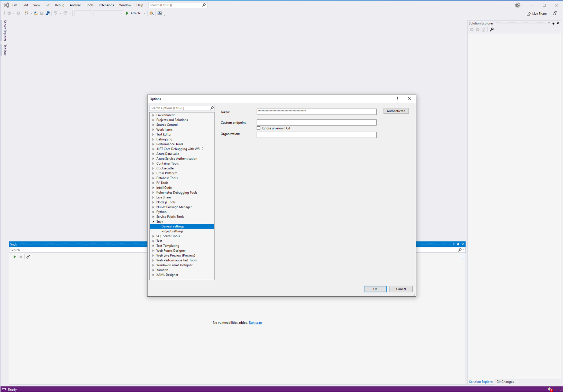Click the New Project icon in toolbar
This screenshot has width=563, height=392.
[x=26, y=13]
